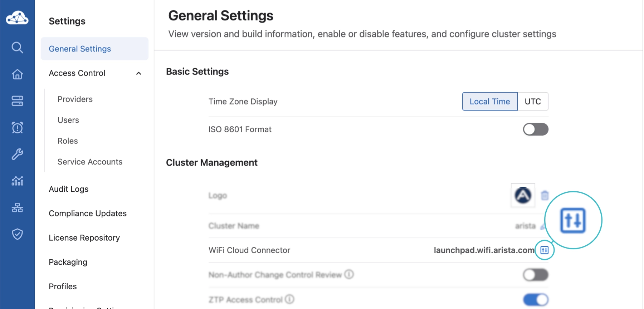
Task: Open the Audit Logs settings page
Action: point(69,189)
